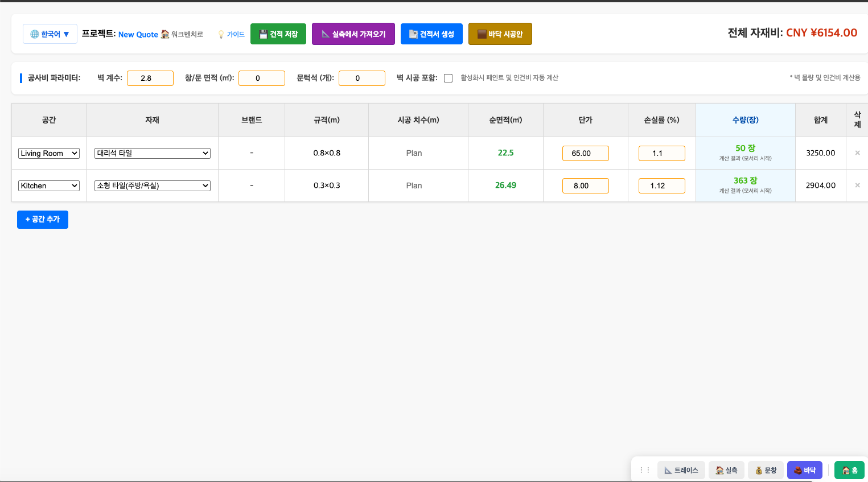
Task: Click the 3250.00 total cell
Action: (821, 153)
